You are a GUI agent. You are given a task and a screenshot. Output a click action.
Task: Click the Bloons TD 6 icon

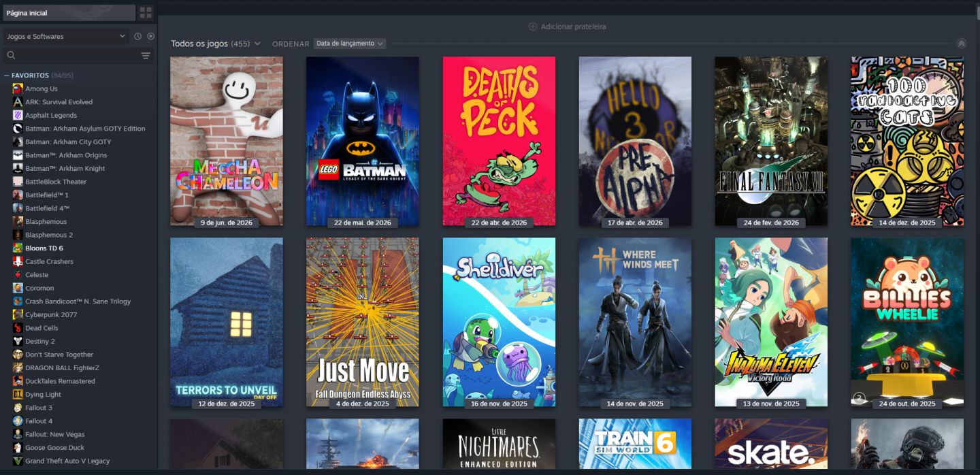pos(18,248)
